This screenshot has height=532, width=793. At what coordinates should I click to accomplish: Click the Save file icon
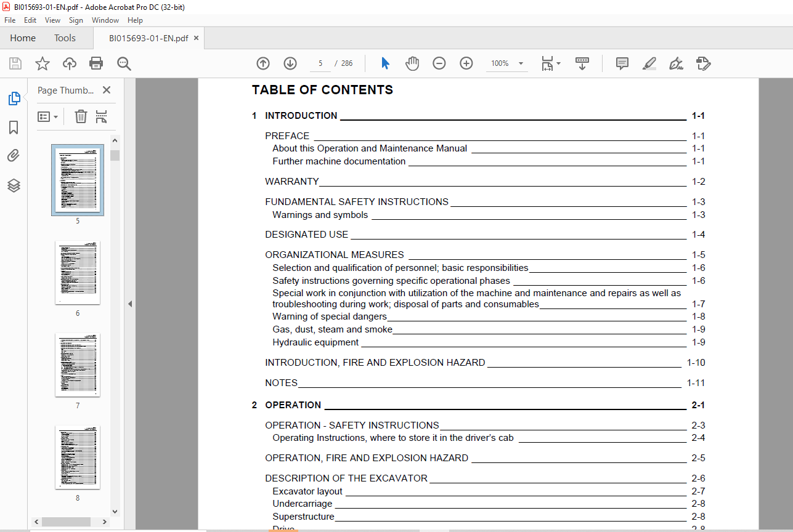click(x=15, y=63)
